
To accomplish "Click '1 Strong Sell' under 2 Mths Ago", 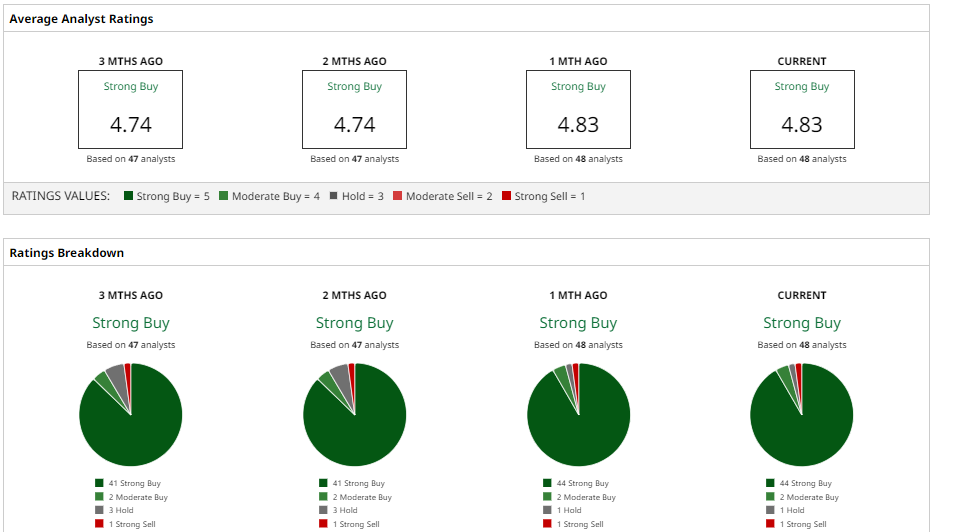I will [356, 524].
